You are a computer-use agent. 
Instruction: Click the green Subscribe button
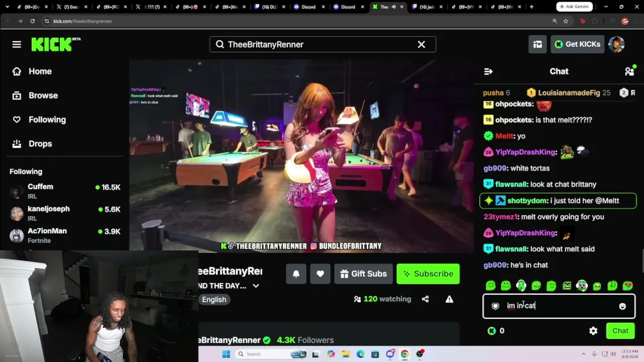tap(428, 274)
